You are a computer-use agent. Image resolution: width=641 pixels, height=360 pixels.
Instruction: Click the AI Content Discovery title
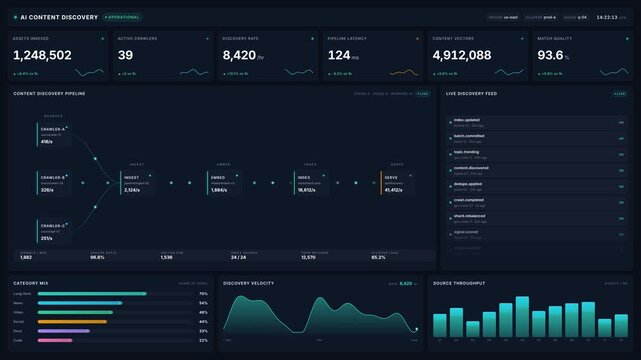point(59,18)
